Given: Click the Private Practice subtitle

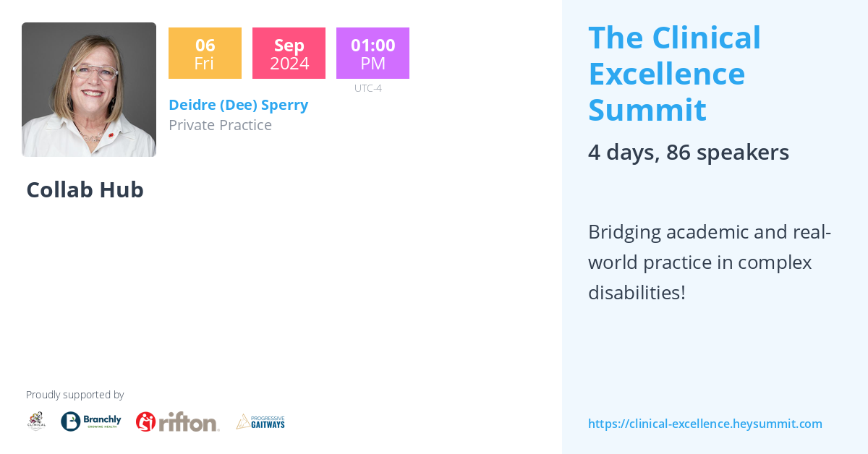Looking at the screenshot, I should tap(220, 125).
